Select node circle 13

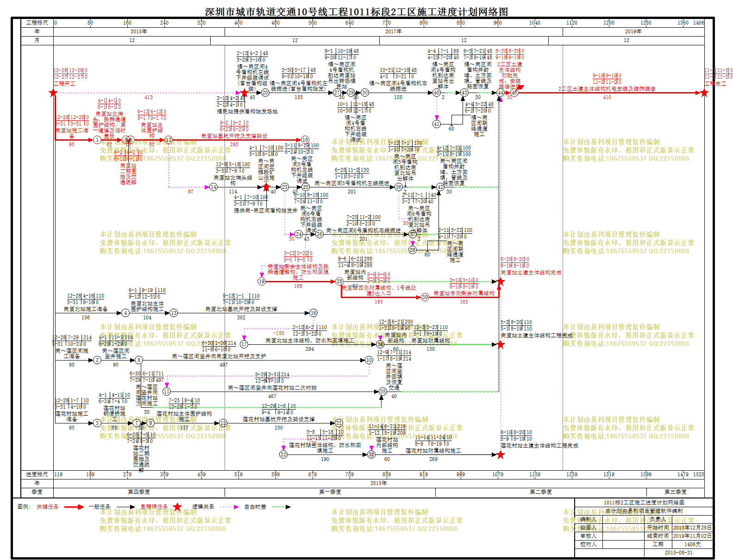pyautogui.click(x=174, y=313)
